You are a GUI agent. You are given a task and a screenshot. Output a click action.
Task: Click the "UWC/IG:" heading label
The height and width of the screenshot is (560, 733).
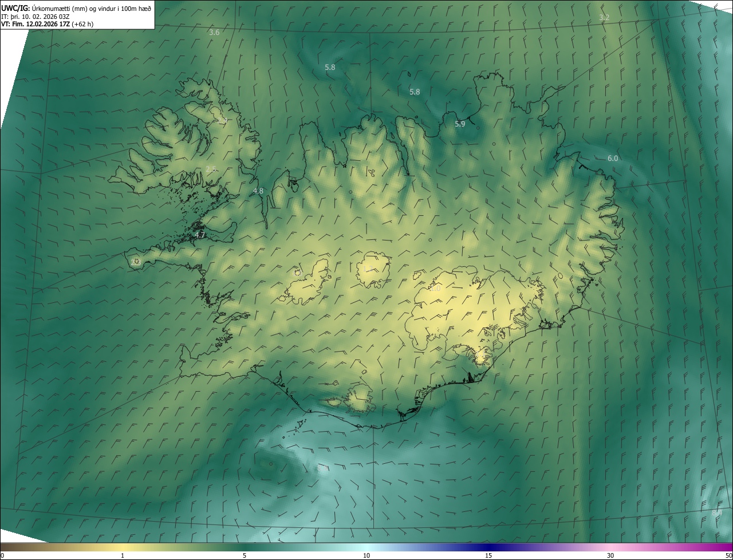click(16, 9)
